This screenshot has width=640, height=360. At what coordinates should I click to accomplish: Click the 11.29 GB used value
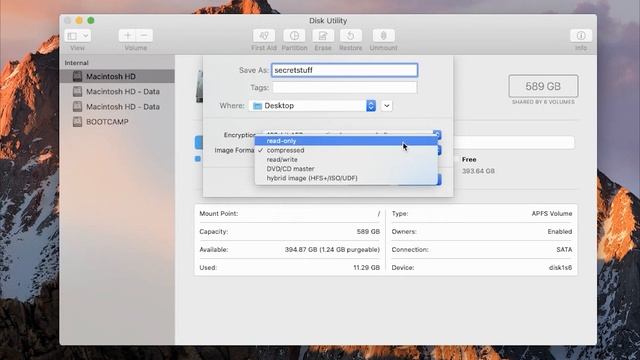click(x=366, y=268)
